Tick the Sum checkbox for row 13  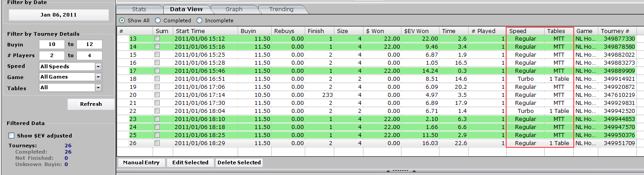coord(157,39)
